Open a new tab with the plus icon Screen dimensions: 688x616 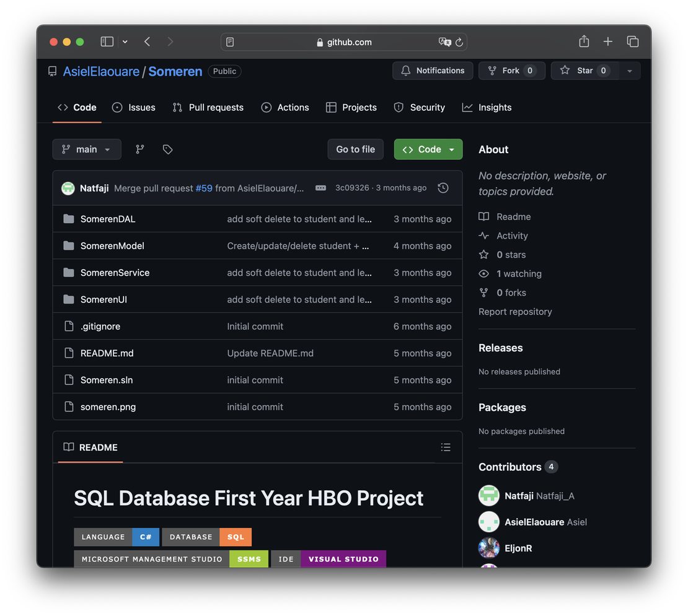[608, 42]
